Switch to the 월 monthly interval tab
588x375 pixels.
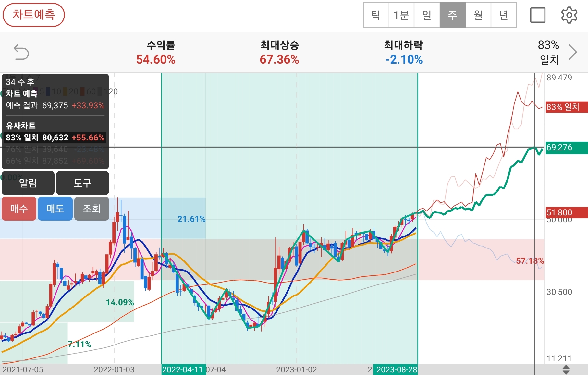[478, 15]
